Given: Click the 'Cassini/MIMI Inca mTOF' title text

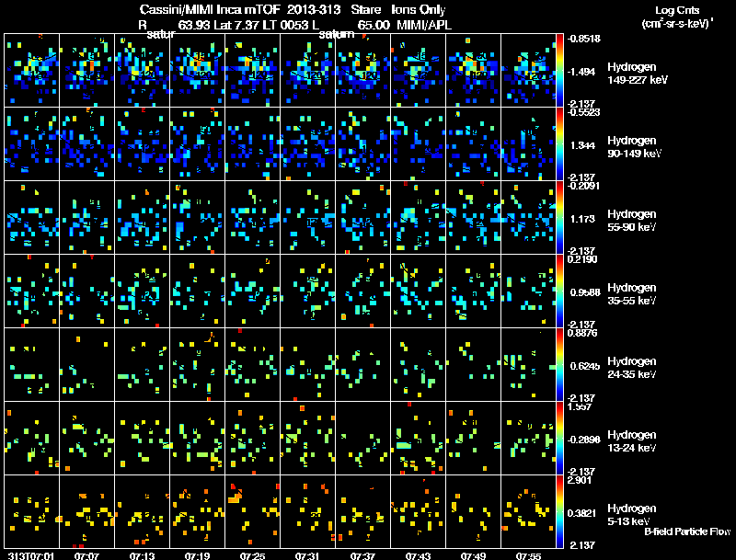Looking at the screenshot, I should click(x=210, y=9).
